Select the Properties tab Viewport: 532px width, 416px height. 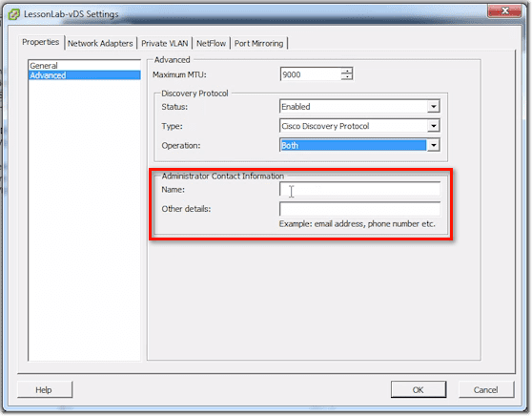click(41, 42)
